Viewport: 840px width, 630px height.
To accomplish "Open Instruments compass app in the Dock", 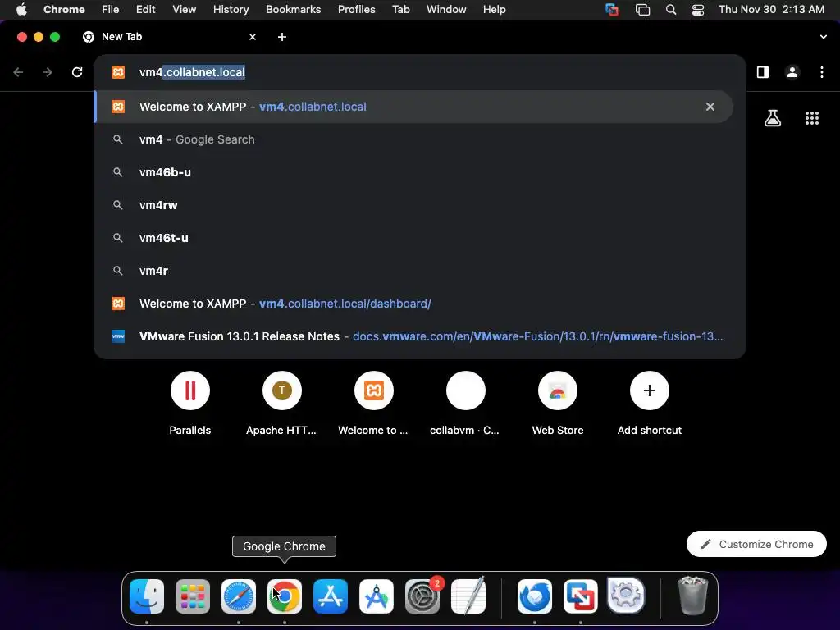I will 376,596.
